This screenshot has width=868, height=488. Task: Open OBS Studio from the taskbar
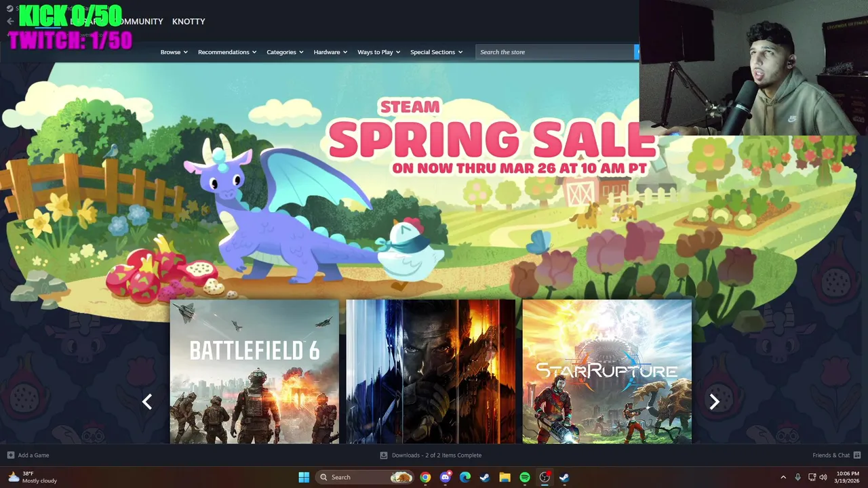point(545,477)
